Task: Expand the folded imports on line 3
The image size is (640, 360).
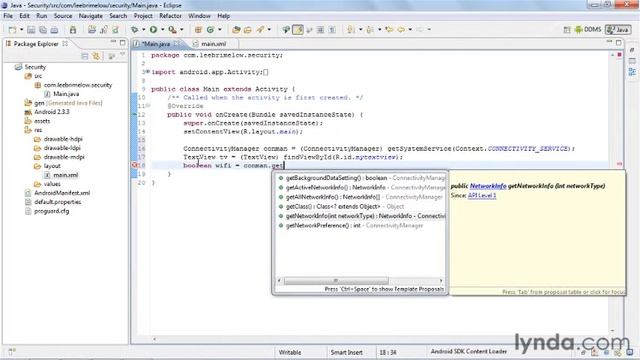Action: (x=147, y=72)
